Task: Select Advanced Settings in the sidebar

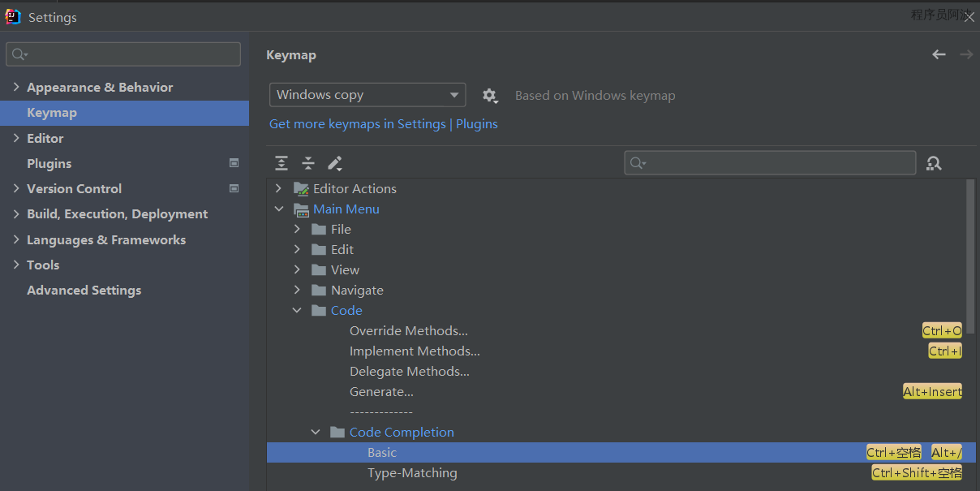Action: [x=84, y=290]
